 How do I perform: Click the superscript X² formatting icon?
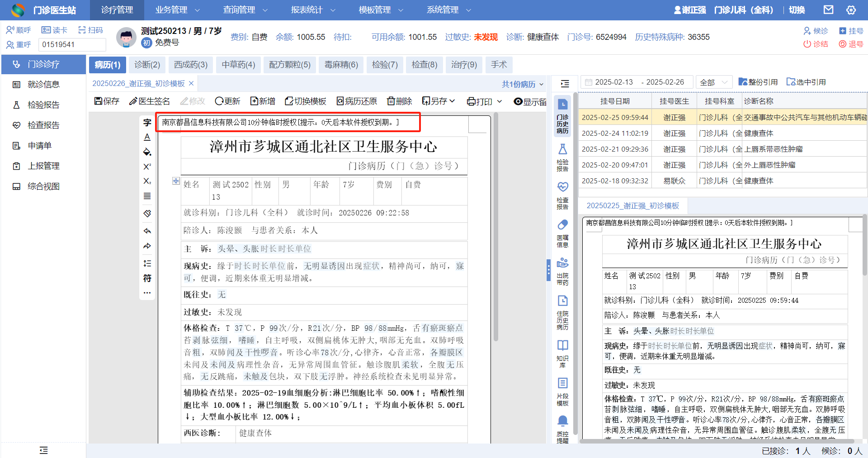pos(147,167)
